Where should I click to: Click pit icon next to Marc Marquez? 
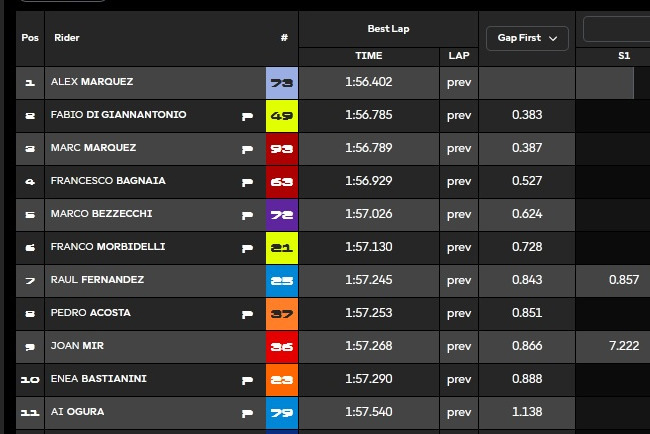(x=247, y=149)
